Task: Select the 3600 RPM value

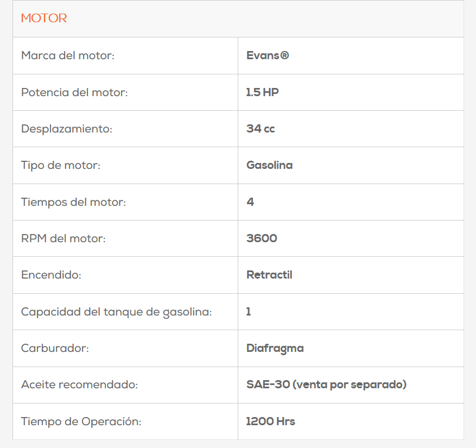Action: point(262,238)
